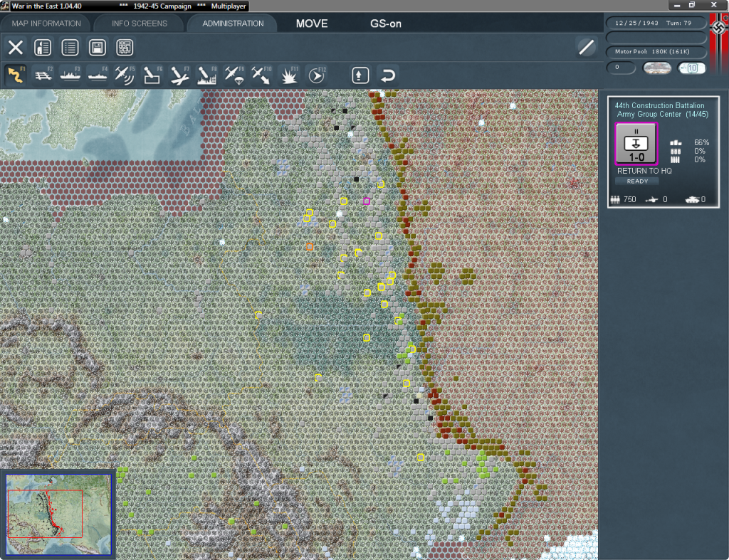Click the snowy weather indicator pill
The height and width of the screenshot is (560, 729).
coord(656,68)
